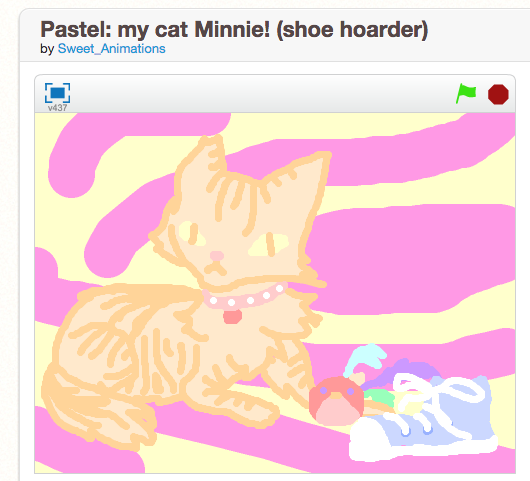Viewport: 530px width, 481px height.
Task: Click the blue sneaker on the stage
Action: tap(423, 419)
